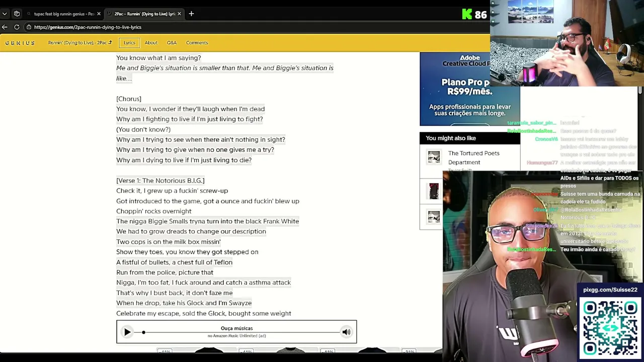The height and width of the screenshot is (362, 644).
Task: Close the '2Pac – Runnin' (Dying to Live)' tab
Action: (x=179, y=14)
